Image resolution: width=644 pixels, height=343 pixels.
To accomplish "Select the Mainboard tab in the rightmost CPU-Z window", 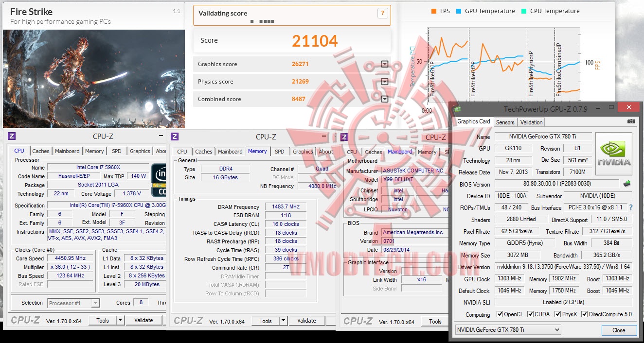I will pos(400,152).
